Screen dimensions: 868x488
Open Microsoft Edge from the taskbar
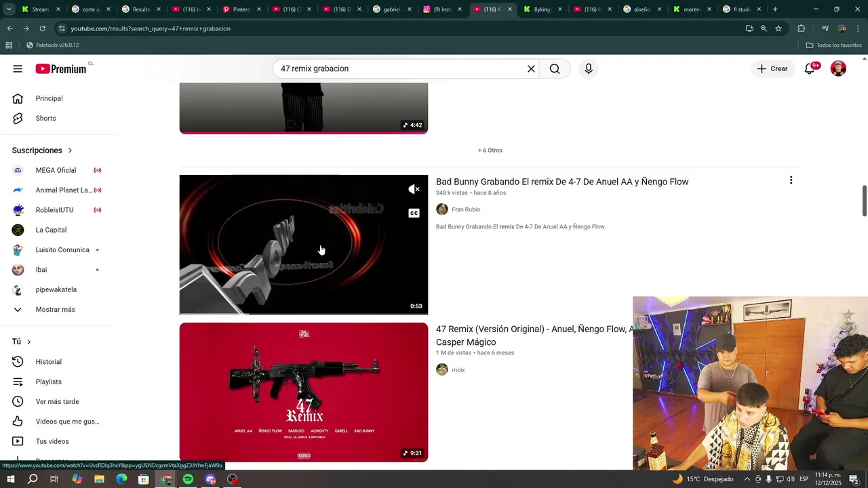(121, 479)
